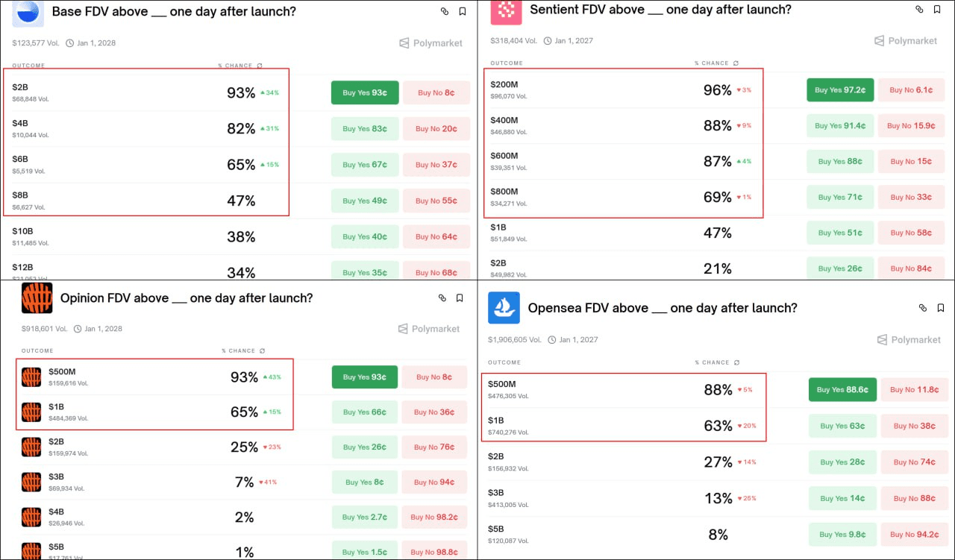This screenshot has height=560, width=955.
Task: Refresh % chance icon in Opinion panel
Action: 264,351
